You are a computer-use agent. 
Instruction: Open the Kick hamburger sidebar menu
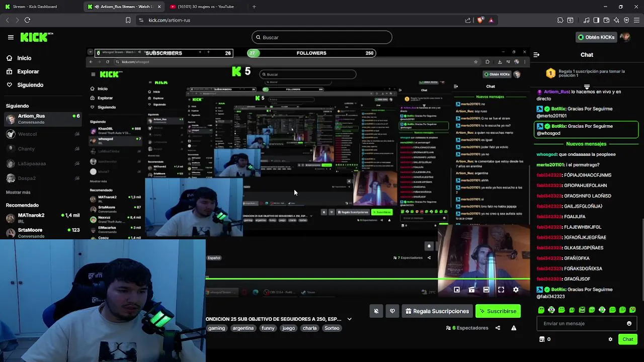[11, 37]
